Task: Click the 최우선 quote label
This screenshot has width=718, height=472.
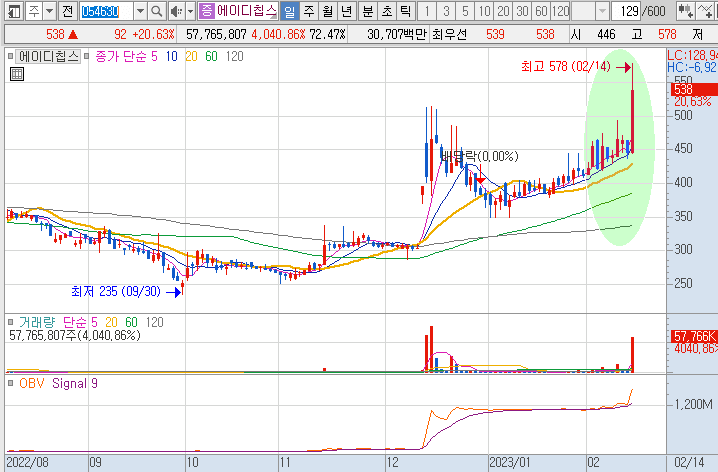Action: point(449,34)
